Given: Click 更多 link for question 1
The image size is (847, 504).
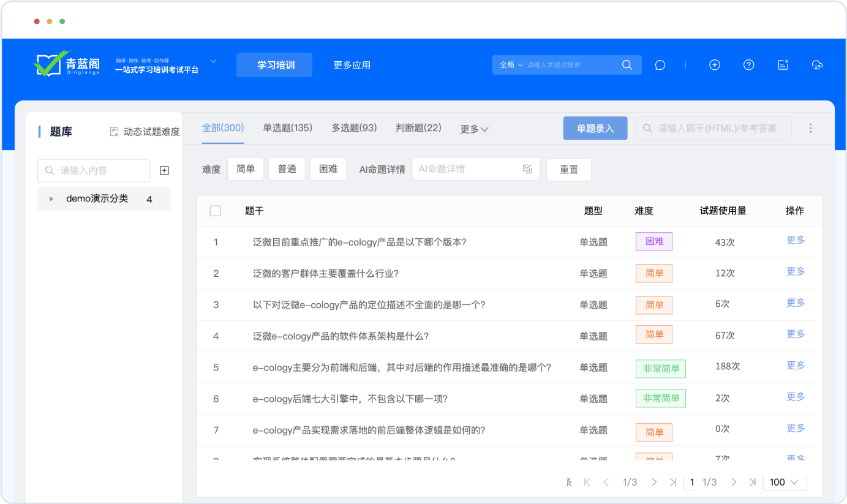Looking at the screenshot, I should tap(795, 241).
